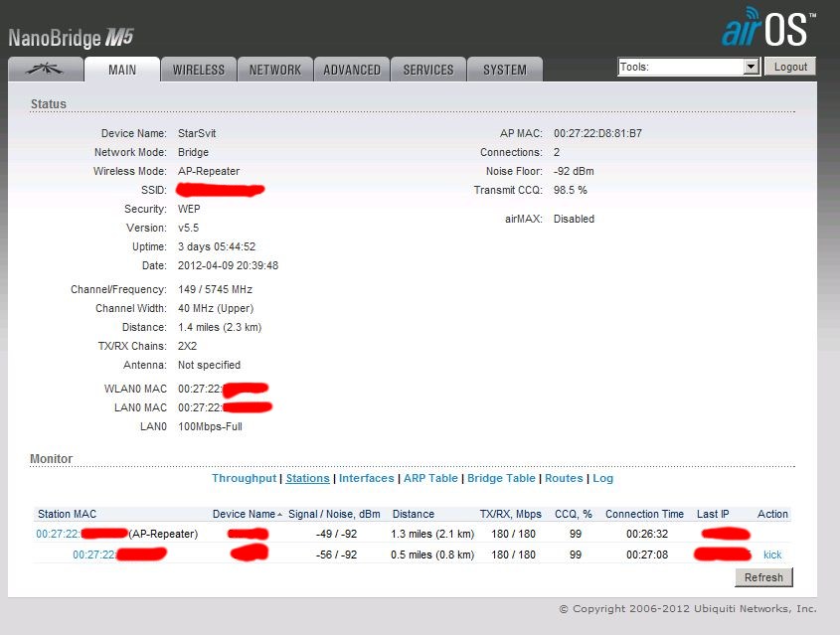Select the Device Name value StarSvit

197,133
